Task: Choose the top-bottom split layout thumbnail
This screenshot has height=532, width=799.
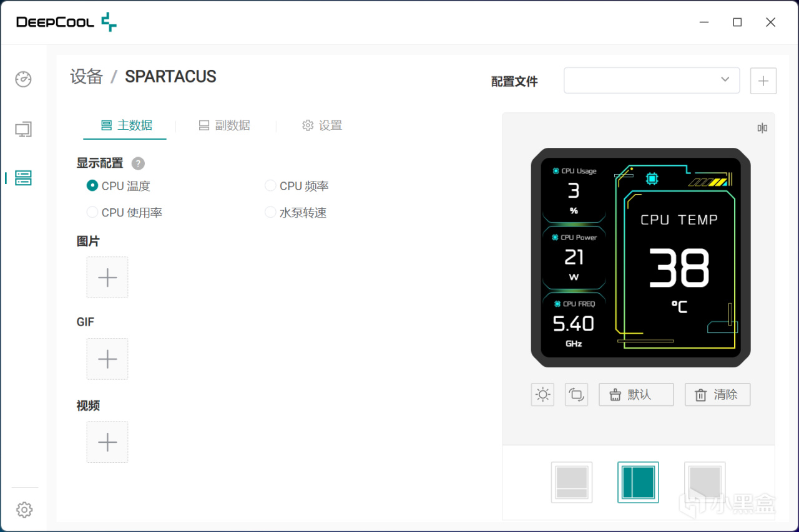Action: coord(572,482)
